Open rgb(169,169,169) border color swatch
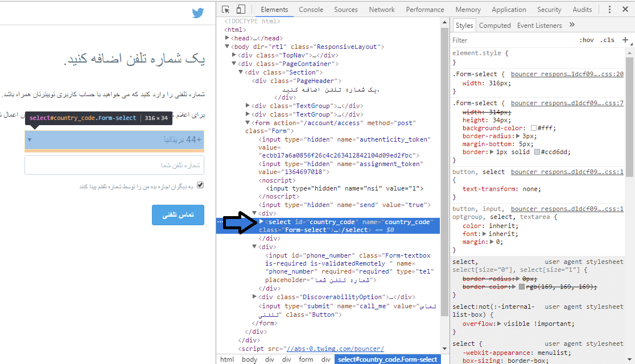The image size is (635, 364). click(x=522, y=287)
